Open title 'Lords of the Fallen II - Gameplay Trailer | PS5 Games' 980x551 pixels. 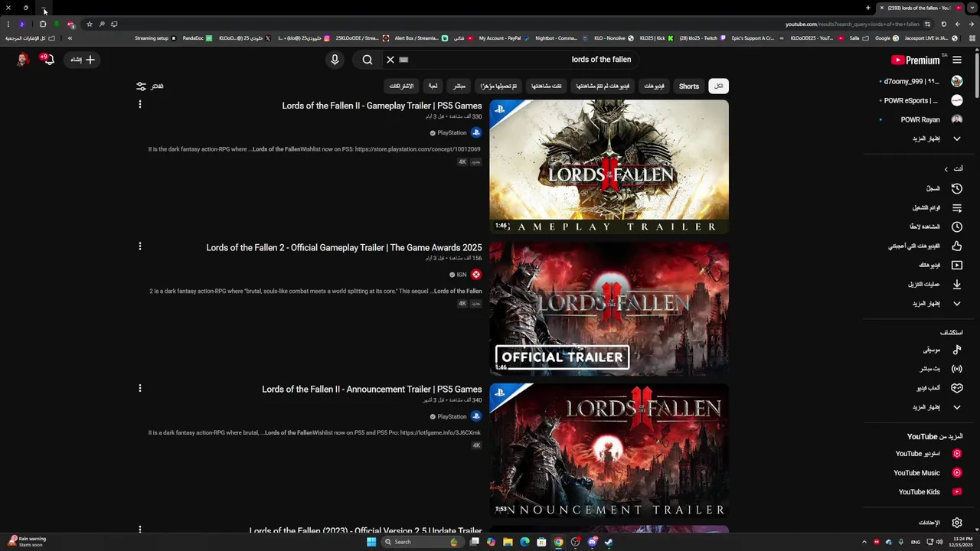pos(382,106)
